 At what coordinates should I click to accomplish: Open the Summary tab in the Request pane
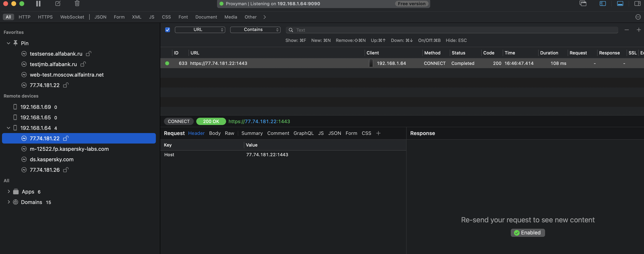(252, 133)
